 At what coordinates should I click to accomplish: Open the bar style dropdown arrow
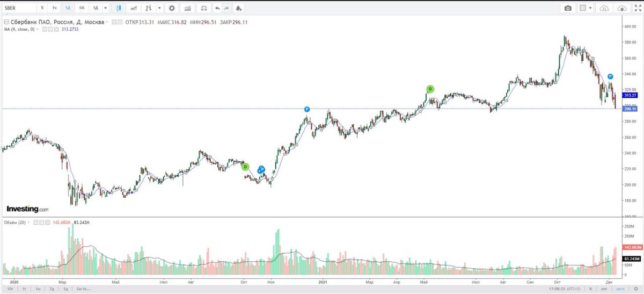[x=159, y=8]
